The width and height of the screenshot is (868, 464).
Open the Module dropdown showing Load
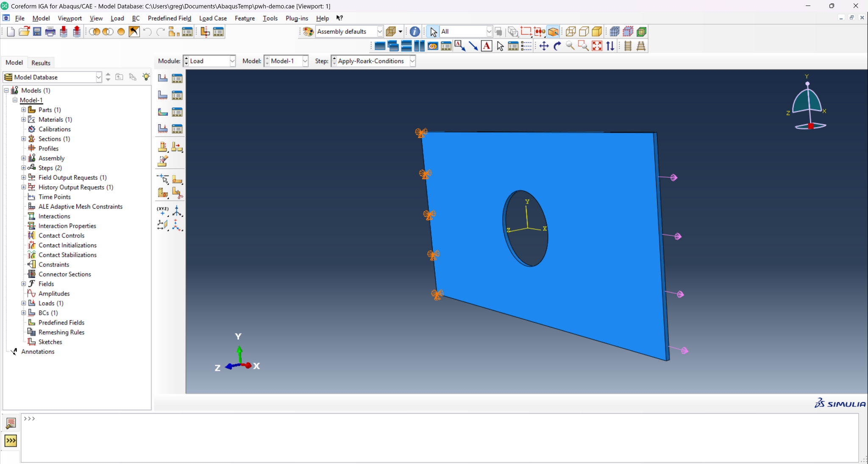(x=209, y=61)
